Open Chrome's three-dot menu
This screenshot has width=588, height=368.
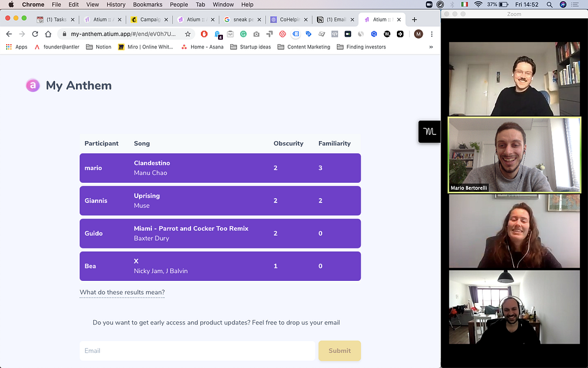click(x=432, y=34)
